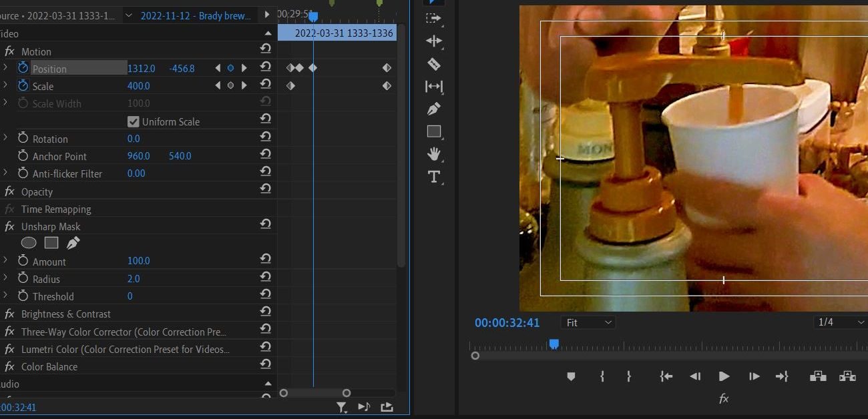
Task: Open the Fit zoom level dropdown
Action: pyautogui.click(x=588, y=322)
